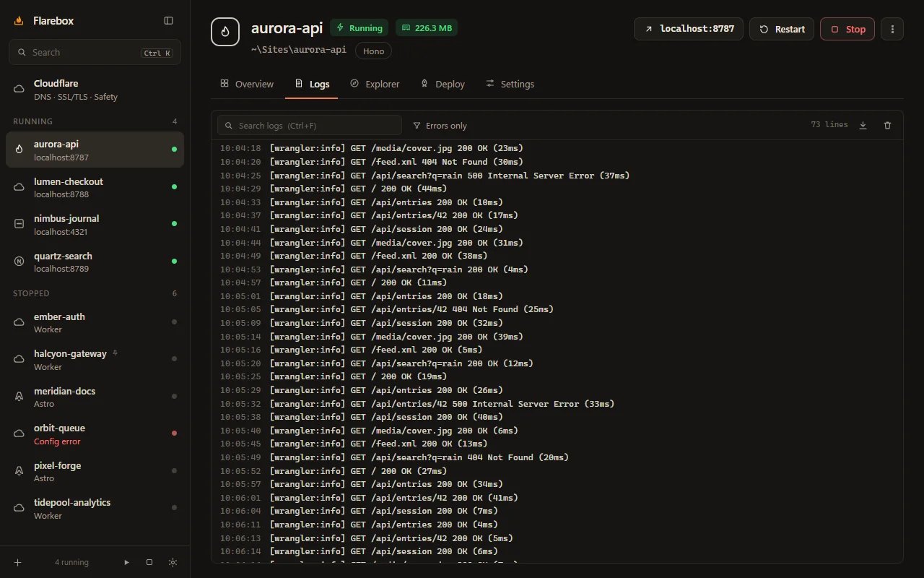The height and width of the screenshot is (578, 924).
Task: Select pixel-forge in the stopped list
Action: (95, 471)
